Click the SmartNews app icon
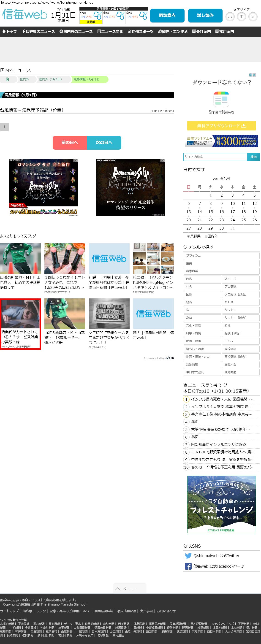 221,99
